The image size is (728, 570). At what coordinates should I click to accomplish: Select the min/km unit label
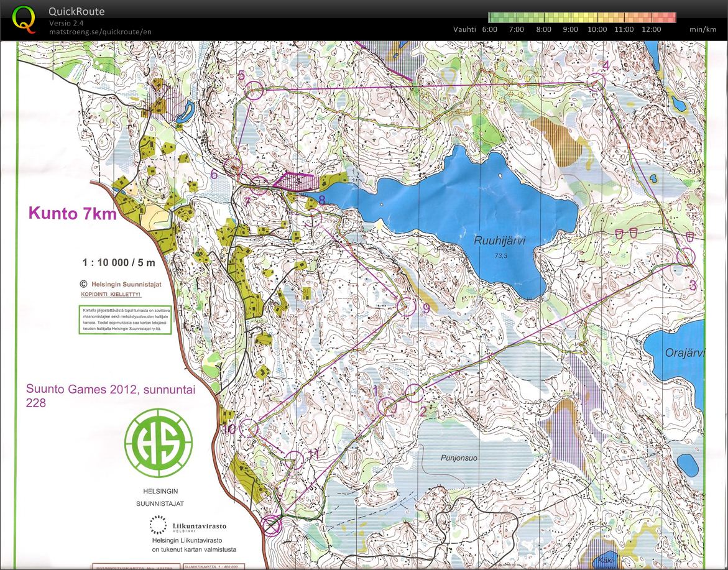(x=702, y=29)
